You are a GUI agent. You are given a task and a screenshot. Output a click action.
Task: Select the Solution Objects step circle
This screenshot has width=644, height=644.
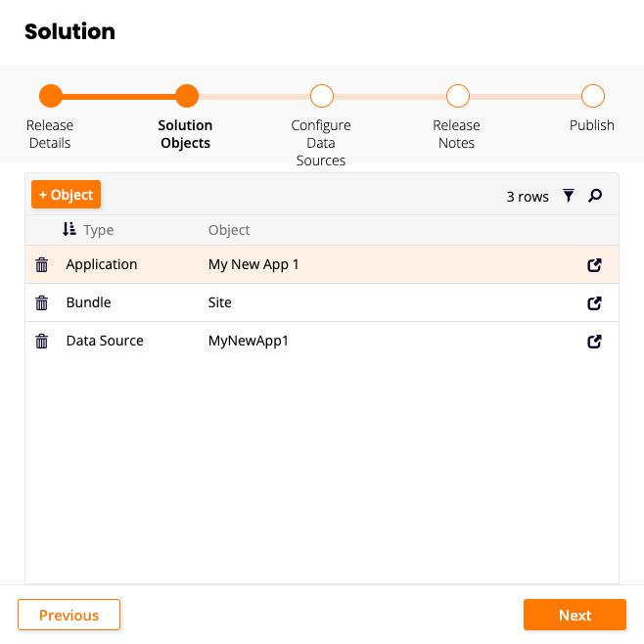click(x=186, y=96)
